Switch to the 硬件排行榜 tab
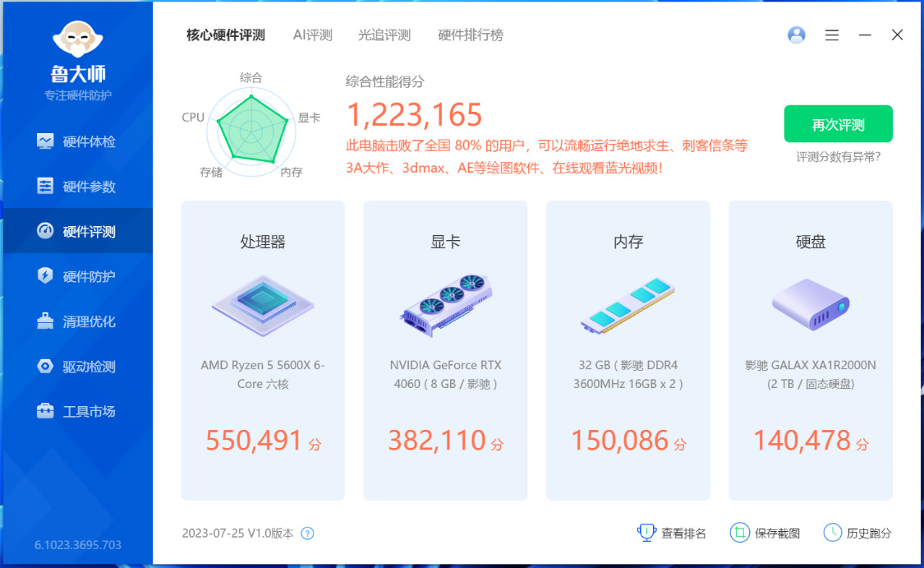The image size is (924, 568). [x=471, y=35]
